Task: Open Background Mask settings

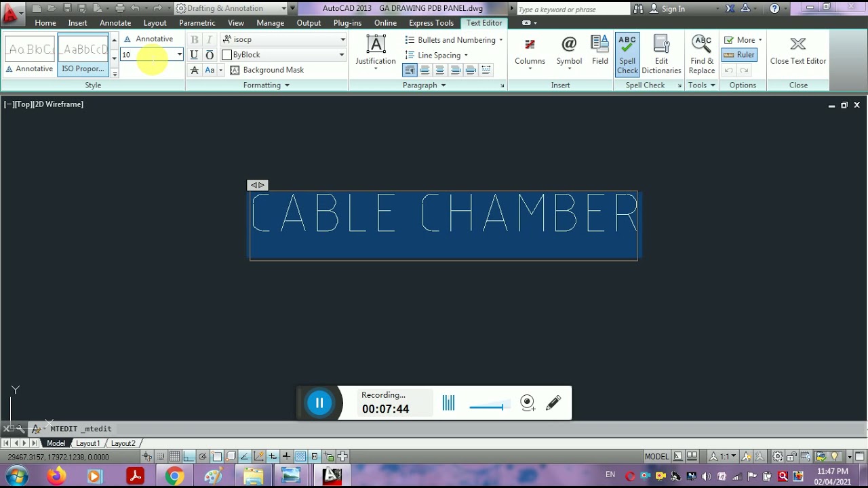Action: (267, 70)
